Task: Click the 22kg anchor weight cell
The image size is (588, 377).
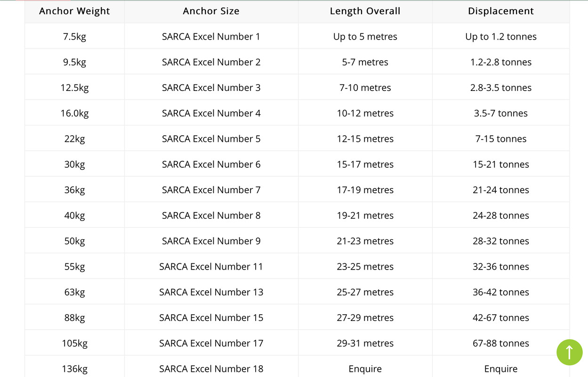Action: 74,139
